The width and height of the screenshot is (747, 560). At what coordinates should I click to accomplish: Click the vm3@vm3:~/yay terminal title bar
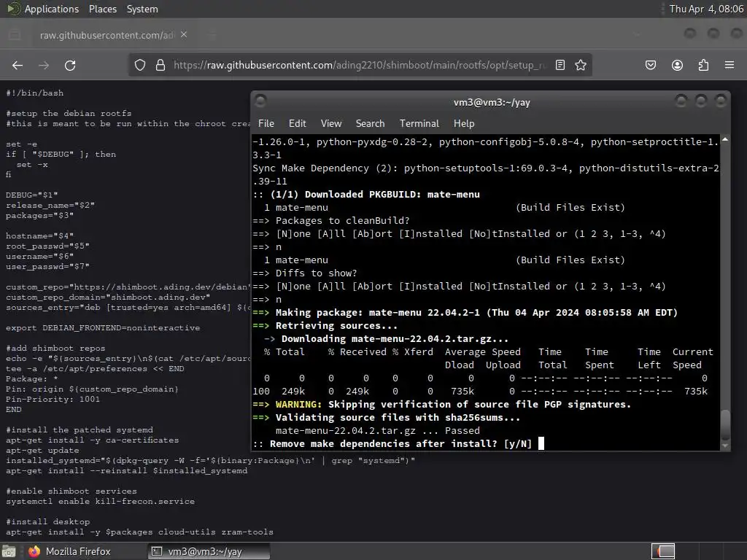(x=492, y=102)
